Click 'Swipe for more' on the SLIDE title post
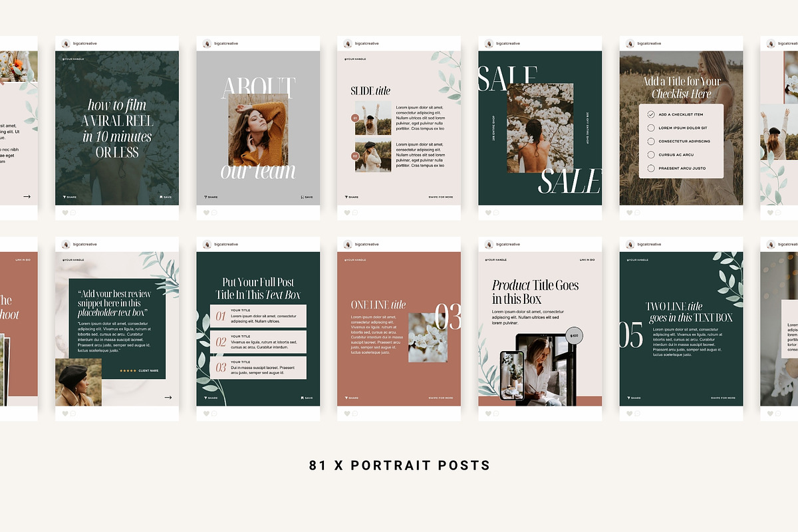 click(441, 197)
